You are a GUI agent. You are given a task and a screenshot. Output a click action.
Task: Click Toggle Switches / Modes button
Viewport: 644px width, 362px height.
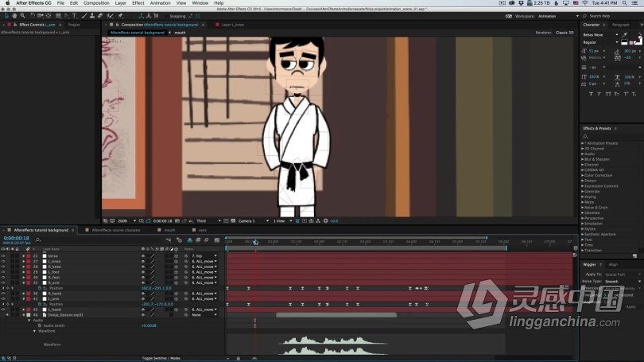click(161, 358)
